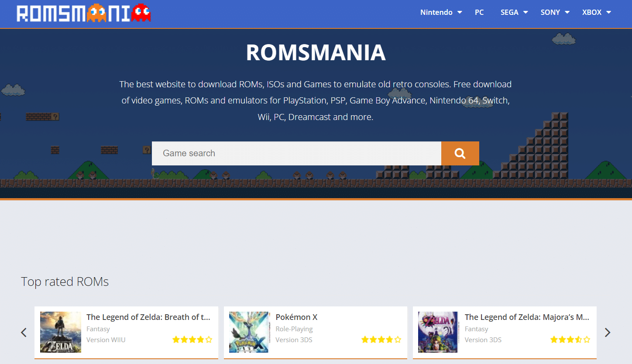Go to previous top rated ROMs
This screenshot has height=364, width=632.
24,333
